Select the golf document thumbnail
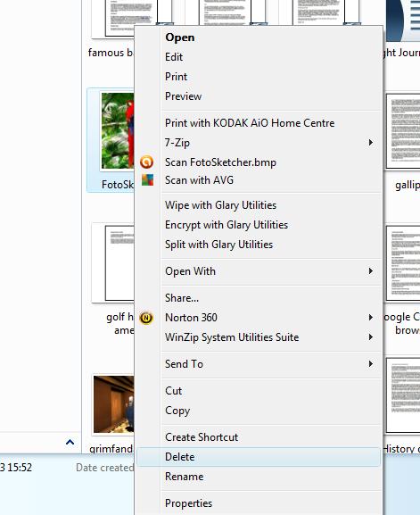The image size is (420, 515). pyautogui.click(x=119, y=262)
